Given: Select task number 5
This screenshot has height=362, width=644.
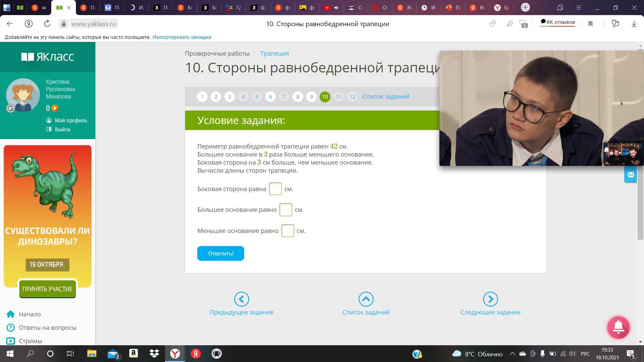Looking at the screenshot, I should click(x=257, y=97).
